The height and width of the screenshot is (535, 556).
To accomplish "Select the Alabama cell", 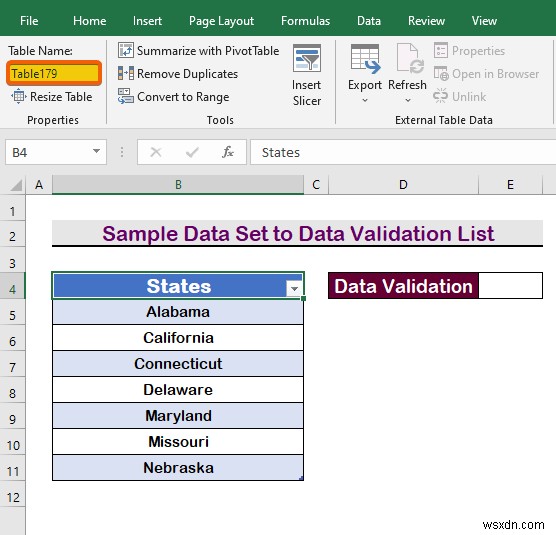I will click(178, 312).
